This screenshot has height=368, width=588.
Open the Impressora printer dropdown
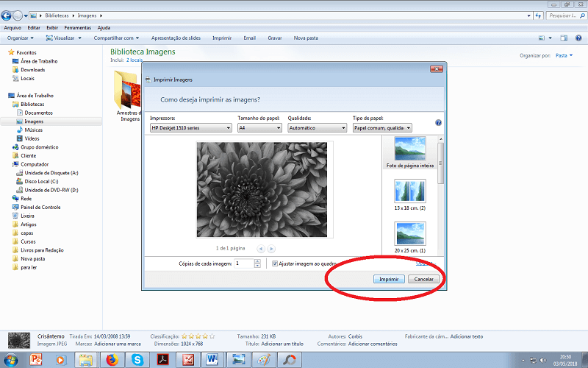[190, 127]
